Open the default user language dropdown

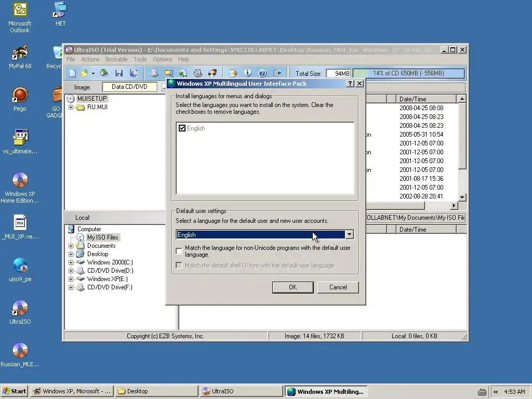350,234
